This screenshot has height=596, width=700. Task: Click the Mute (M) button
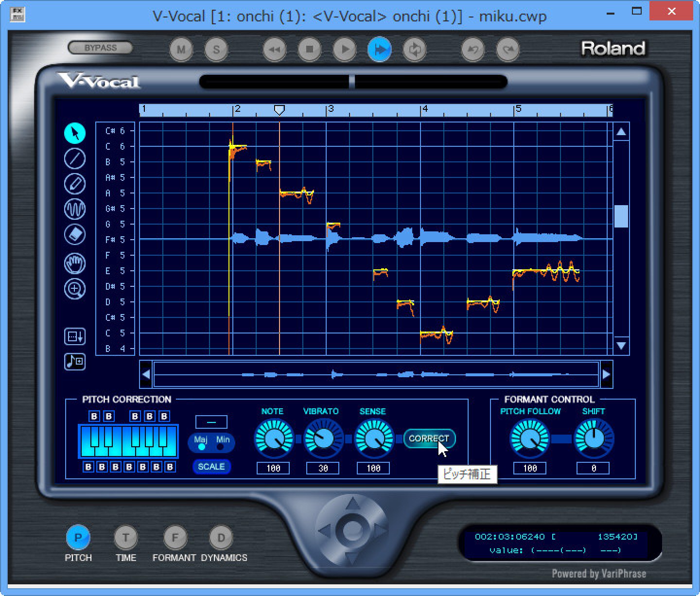click(181, 50)
